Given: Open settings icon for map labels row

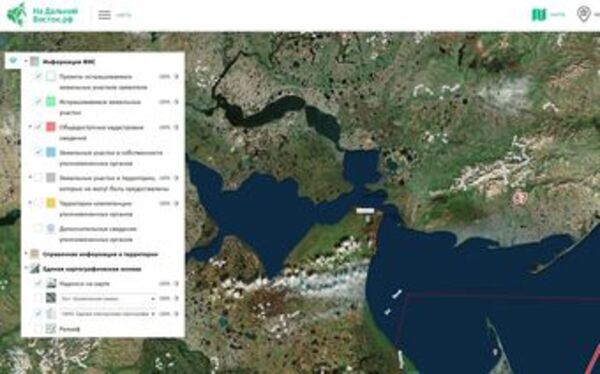Looking at the screenshot, I should 176,284.
